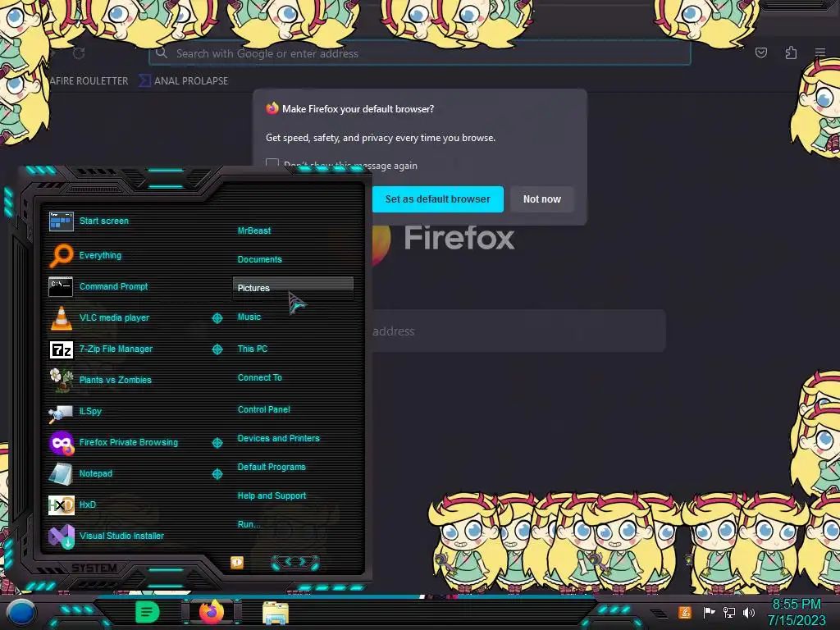Open the green notes app on taskbar
This screenshot has height=630, width=840.
click(x=147, y=612)
